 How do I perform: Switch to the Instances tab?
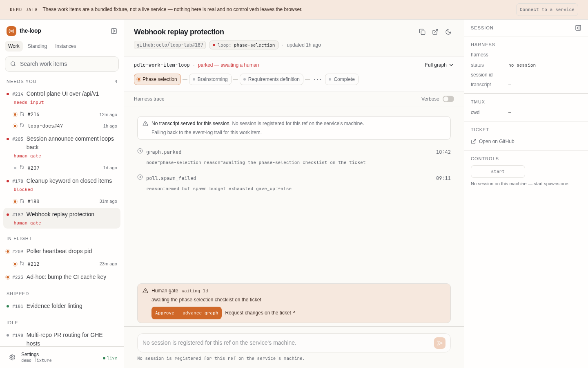tap(66, 46)
